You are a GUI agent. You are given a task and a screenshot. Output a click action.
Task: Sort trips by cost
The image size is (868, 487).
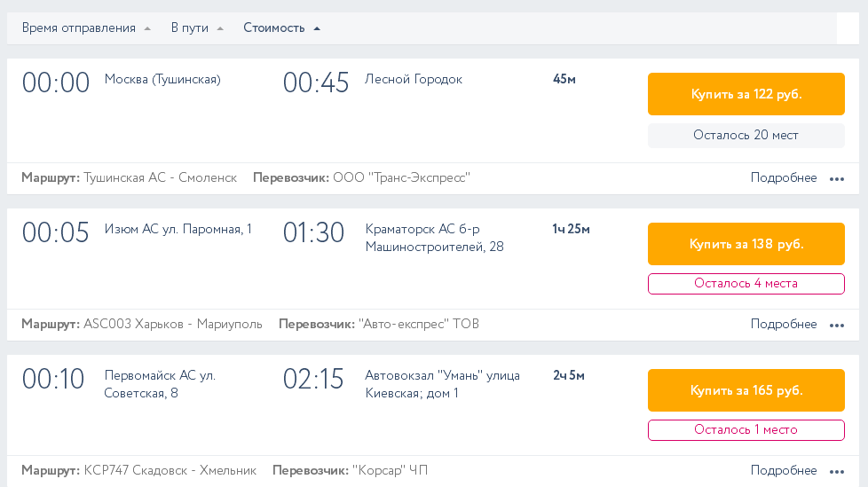coord(281,28)
